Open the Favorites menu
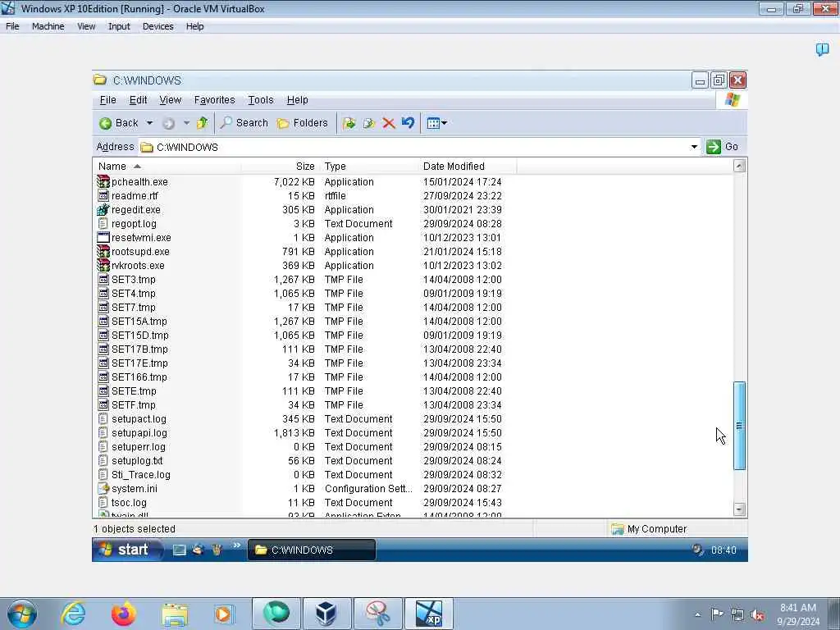The width and height of the screenshot is (840, 630). point(214,100)
